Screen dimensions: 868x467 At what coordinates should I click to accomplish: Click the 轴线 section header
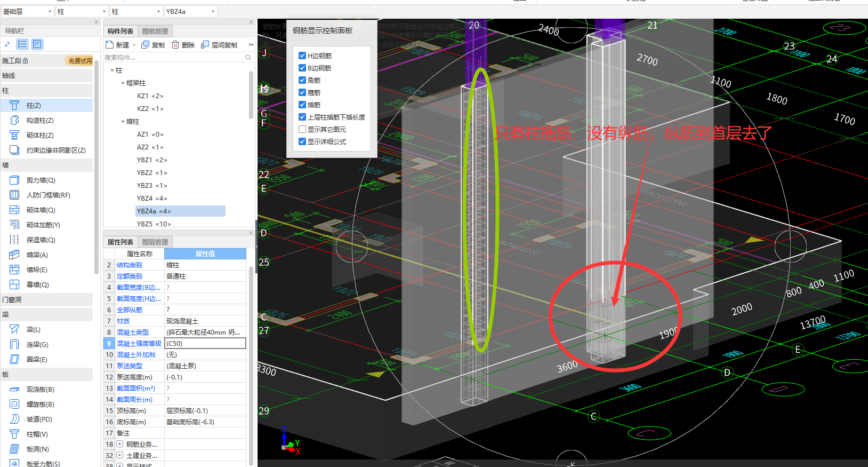(x=47, y=76)
